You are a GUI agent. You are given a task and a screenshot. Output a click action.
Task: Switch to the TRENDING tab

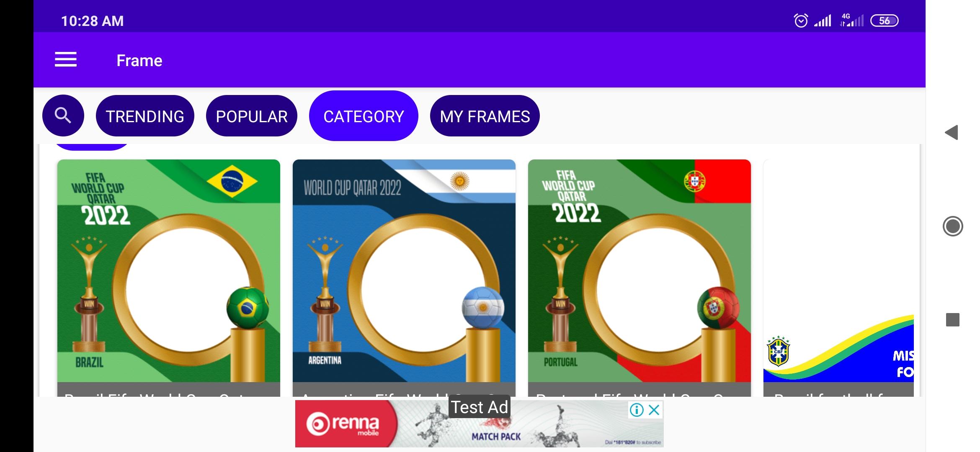[145, 116]
